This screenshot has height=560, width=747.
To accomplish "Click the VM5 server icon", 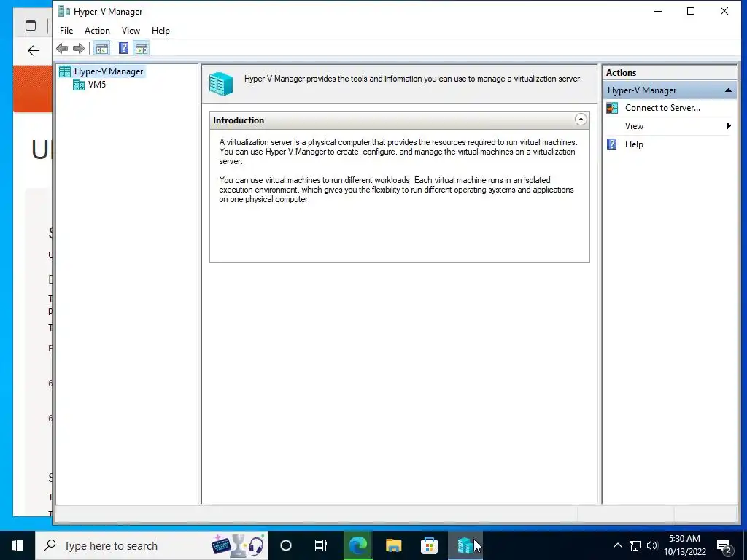I will tap(79, 85).
